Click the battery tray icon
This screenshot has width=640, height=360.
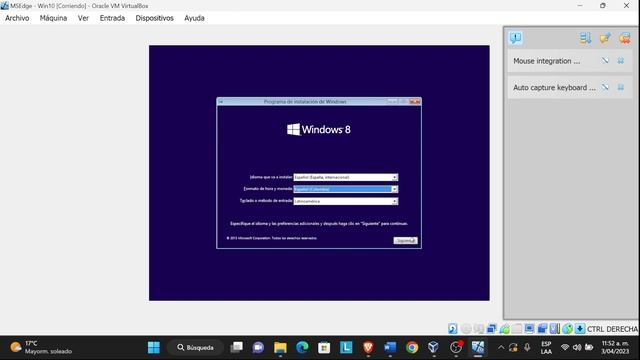pos(589,347)
